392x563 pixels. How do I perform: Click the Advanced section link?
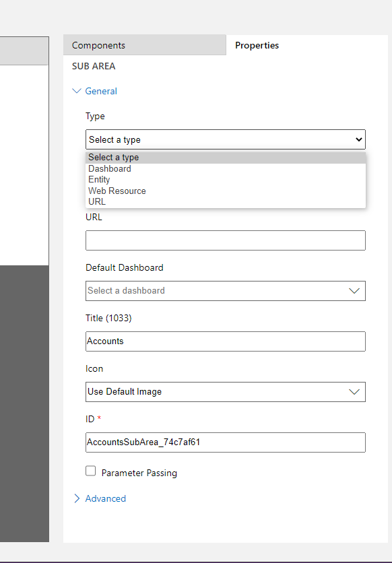tap(106, 498)
